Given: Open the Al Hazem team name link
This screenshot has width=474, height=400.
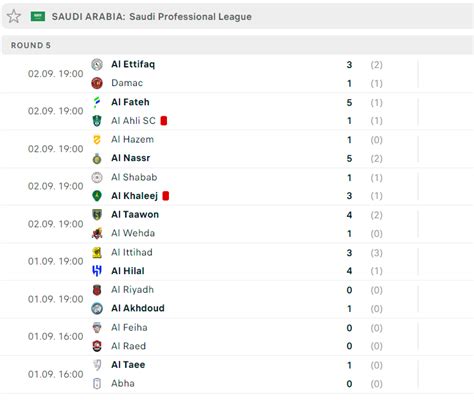Looking at the screenshot, I should pyautogui.click(x=132, y=139).
